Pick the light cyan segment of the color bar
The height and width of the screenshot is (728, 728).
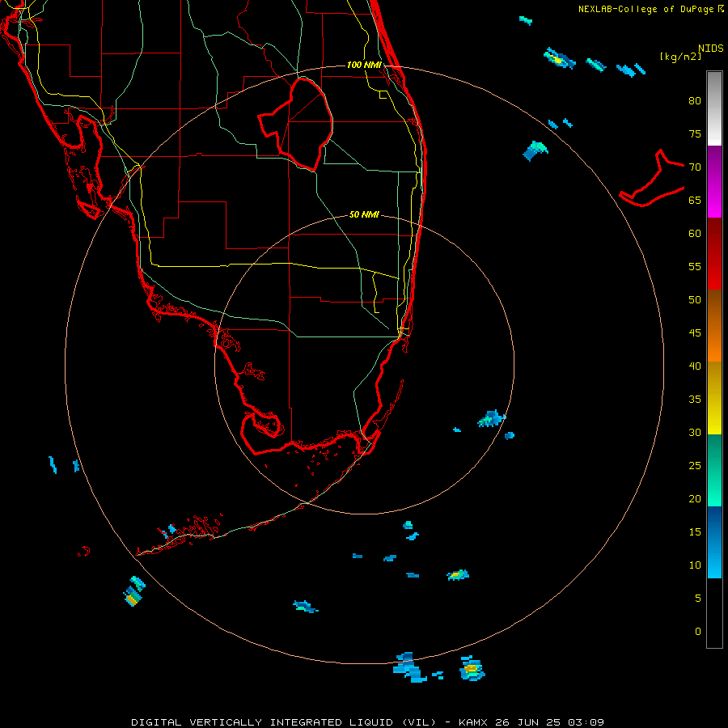tap(714, 561)
